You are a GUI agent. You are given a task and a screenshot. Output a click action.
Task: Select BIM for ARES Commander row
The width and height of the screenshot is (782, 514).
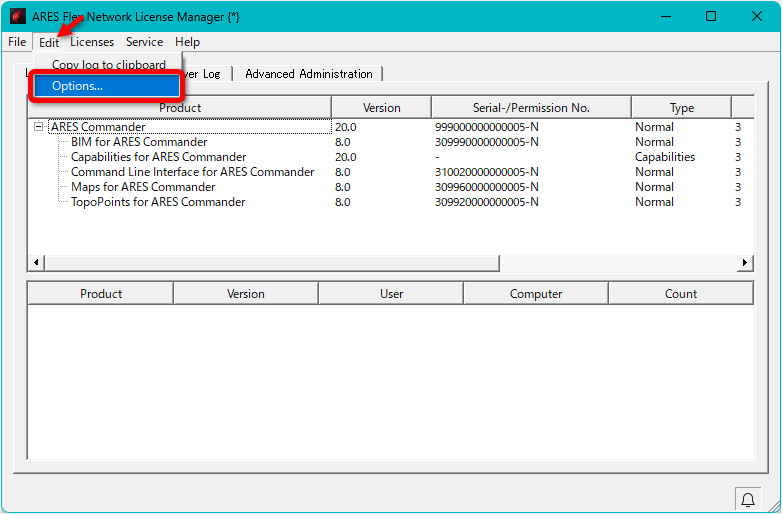coord(139,142)
